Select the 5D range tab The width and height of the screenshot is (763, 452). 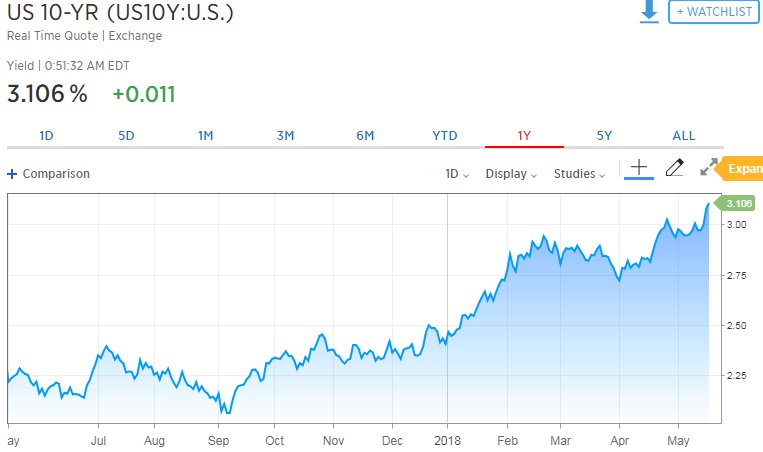126,136
